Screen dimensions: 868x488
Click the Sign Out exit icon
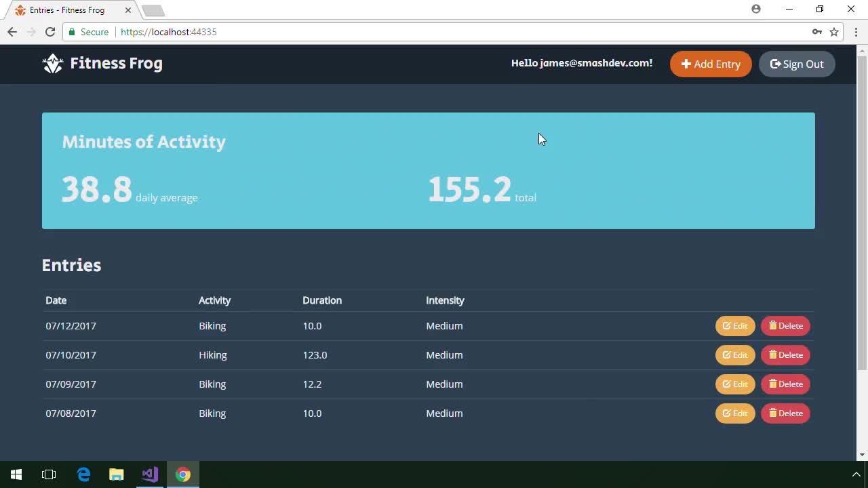tap(774, 64)
